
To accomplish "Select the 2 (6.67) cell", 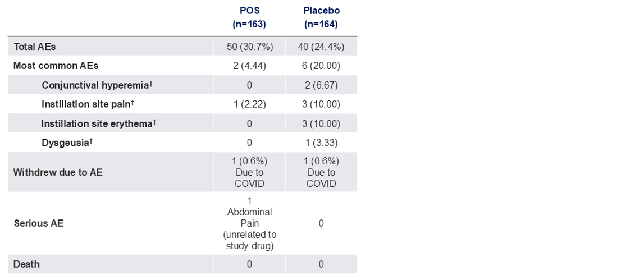I will 321,85.
